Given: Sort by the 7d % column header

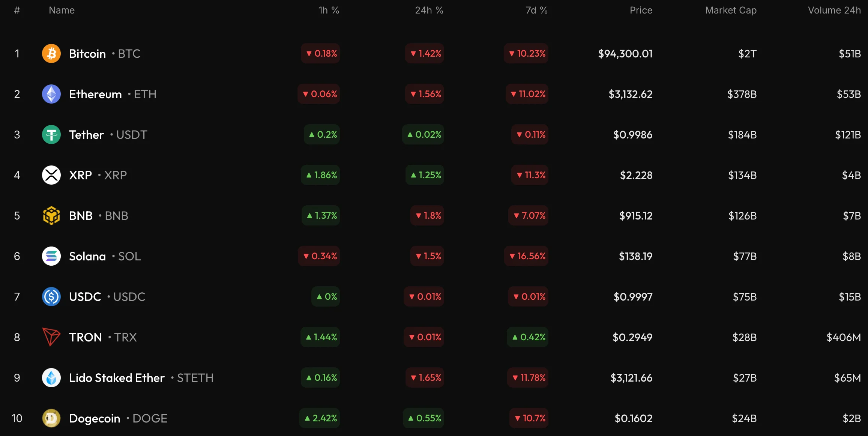Looking at the screenshot, I should click(x=536, y=11).
